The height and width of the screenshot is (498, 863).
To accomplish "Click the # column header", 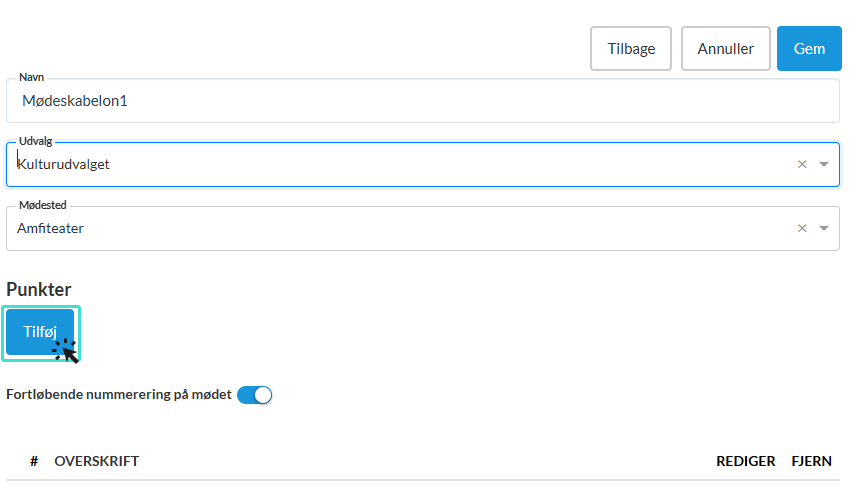I will [34, 461].
